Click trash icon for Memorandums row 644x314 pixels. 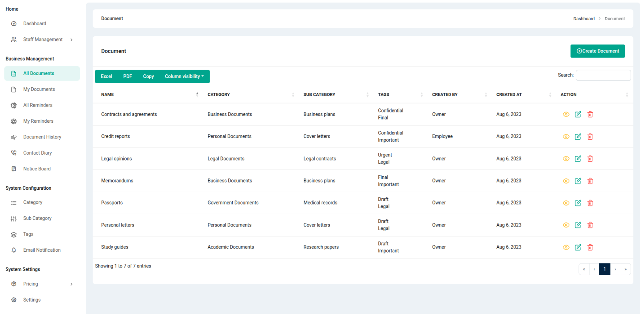(x=590, y=181)
